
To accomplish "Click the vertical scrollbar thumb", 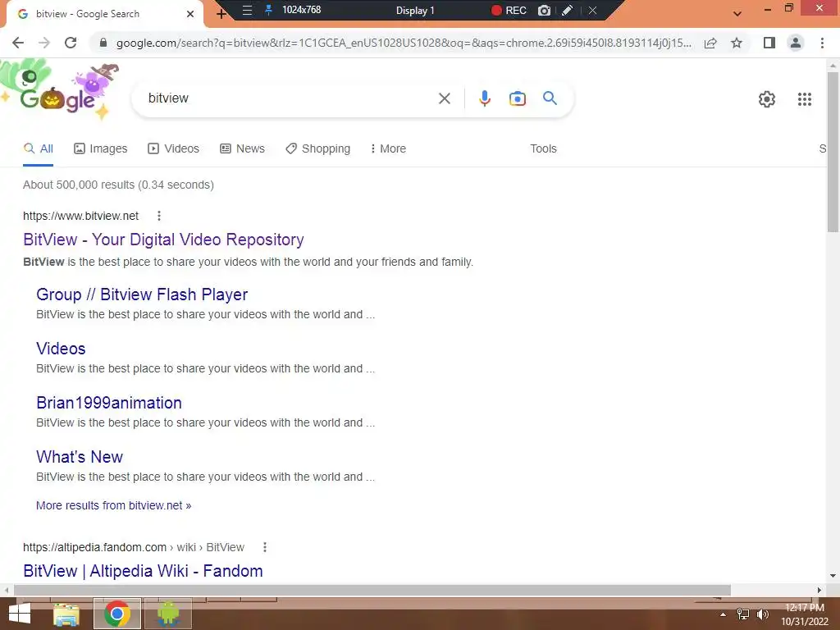I will tap(833, 151).
